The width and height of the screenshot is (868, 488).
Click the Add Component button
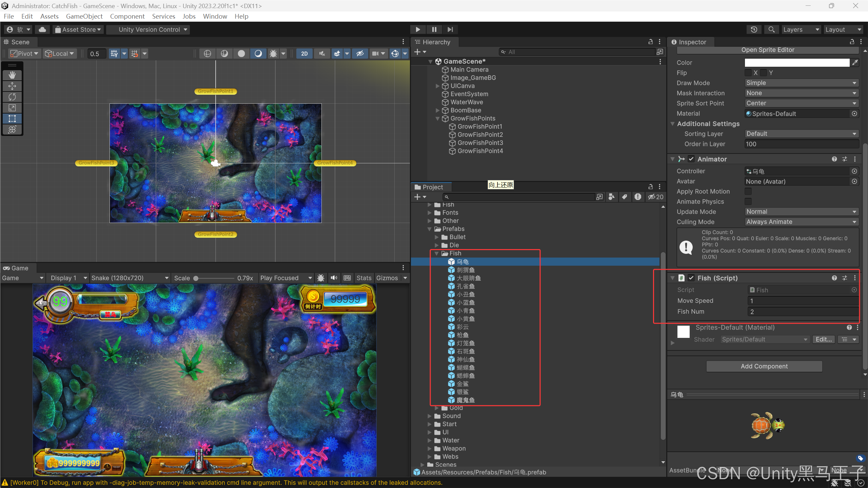[764, 366]
